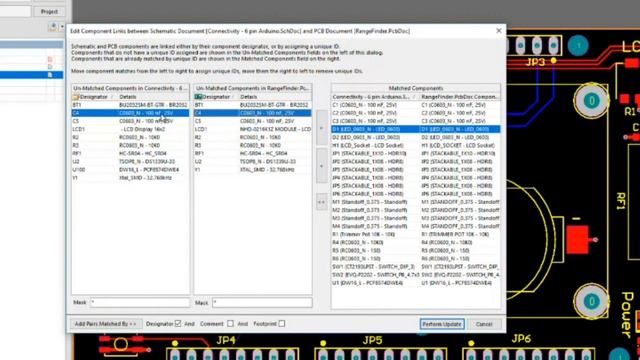Sort the PCB un-matched list by Designator
The image size is (640, 360).
pyautogui.click(x=216, y=97)
